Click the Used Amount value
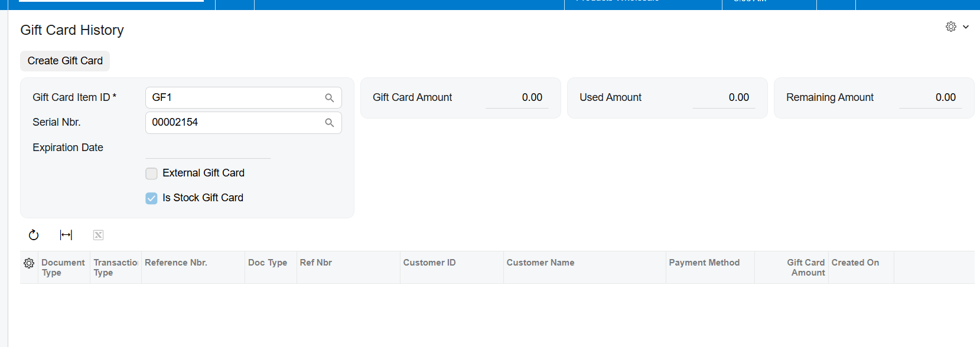 pyautogui.click(x=724, y=98)
